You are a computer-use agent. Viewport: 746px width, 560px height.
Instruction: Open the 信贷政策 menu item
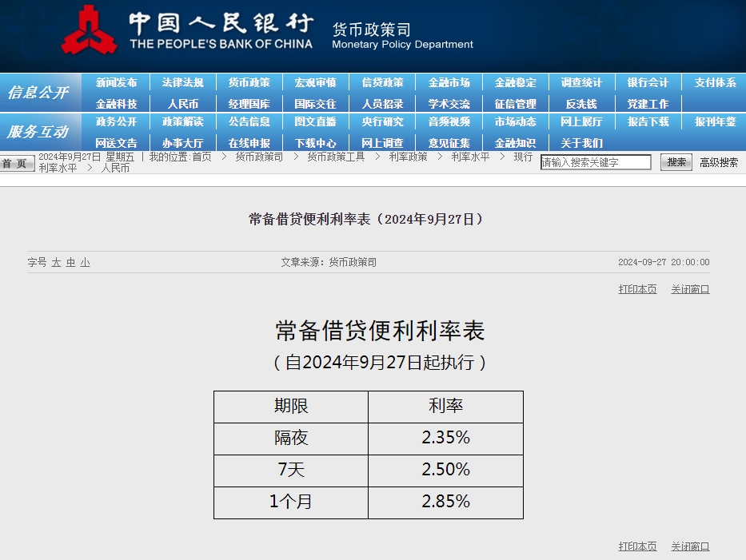click(x=382, y=83)
